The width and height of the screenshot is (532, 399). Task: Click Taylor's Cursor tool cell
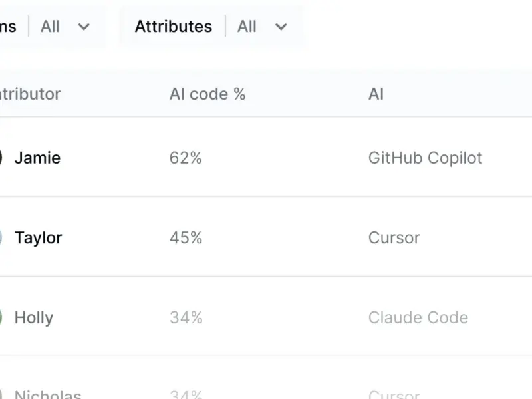394,238
